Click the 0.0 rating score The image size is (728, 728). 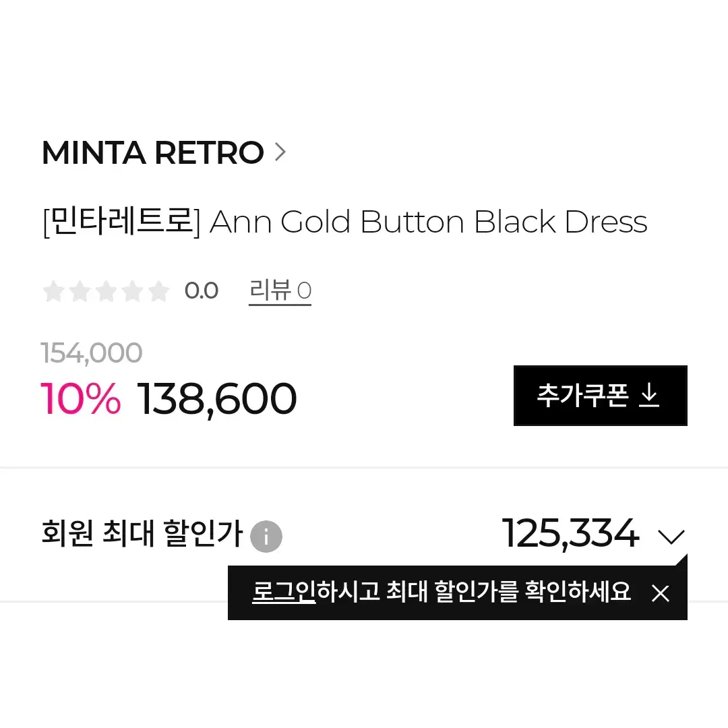202,291
